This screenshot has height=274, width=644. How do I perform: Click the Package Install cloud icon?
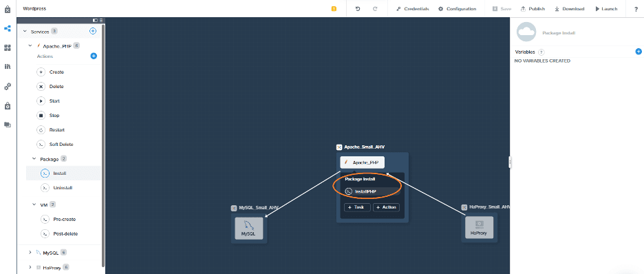(x=526, y=32)
